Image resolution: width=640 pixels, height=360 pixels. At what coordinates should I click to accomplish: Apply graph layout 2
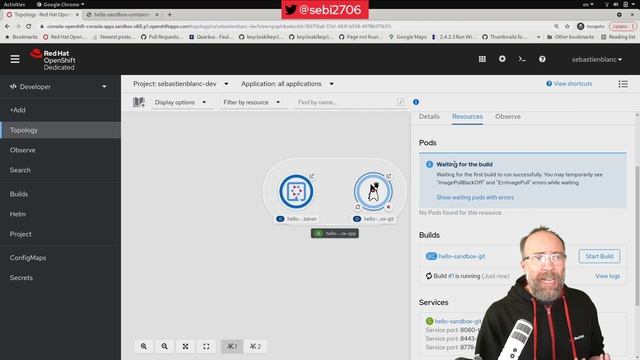(256, 346)
